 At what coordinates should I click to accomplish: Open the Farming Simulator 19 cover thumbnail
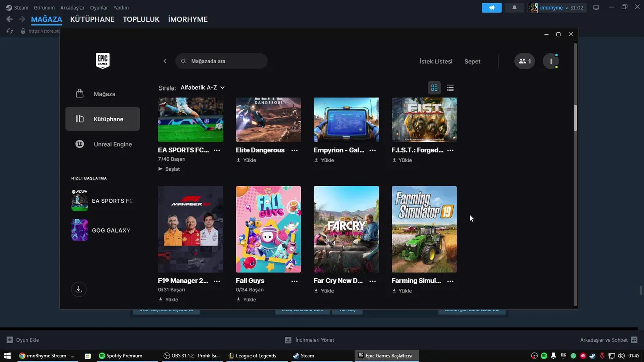point(425,229)
